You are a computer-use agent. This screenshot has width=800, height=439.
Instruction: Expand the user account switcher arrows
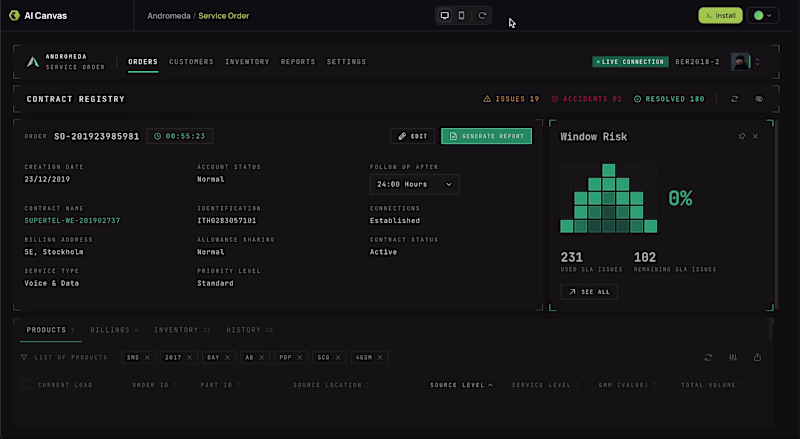pyautogui.click(x=757, y=62)
